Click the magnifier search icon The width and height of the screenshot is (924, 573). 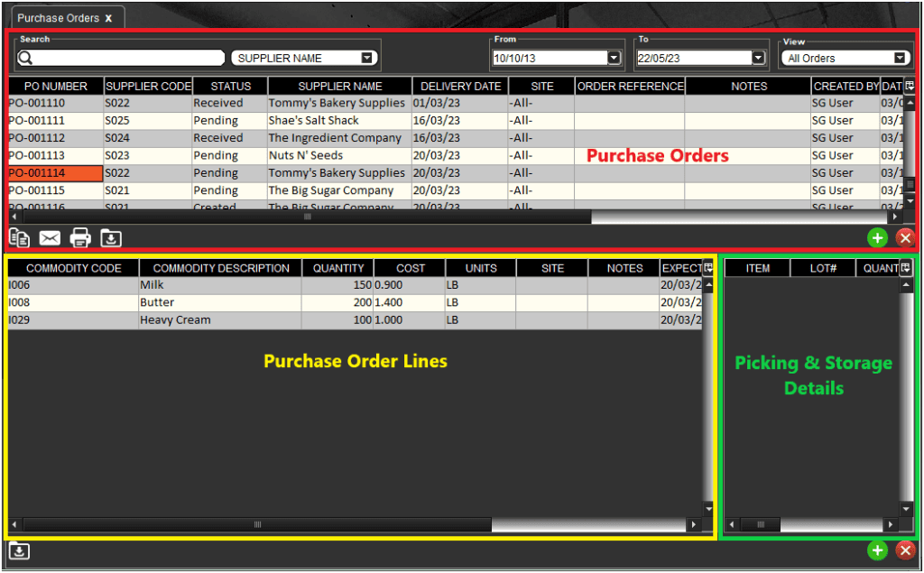(x=25, y=58)
